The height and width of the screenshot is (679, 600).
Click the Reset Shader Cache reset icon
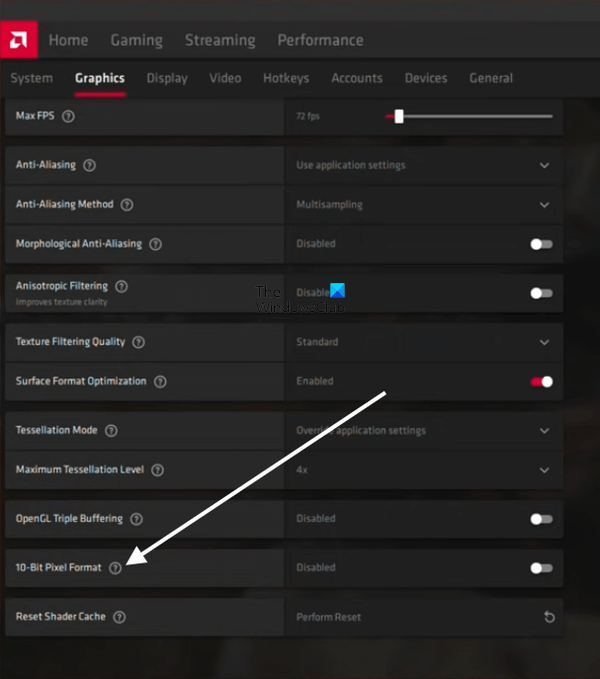(x=548, y=617)
